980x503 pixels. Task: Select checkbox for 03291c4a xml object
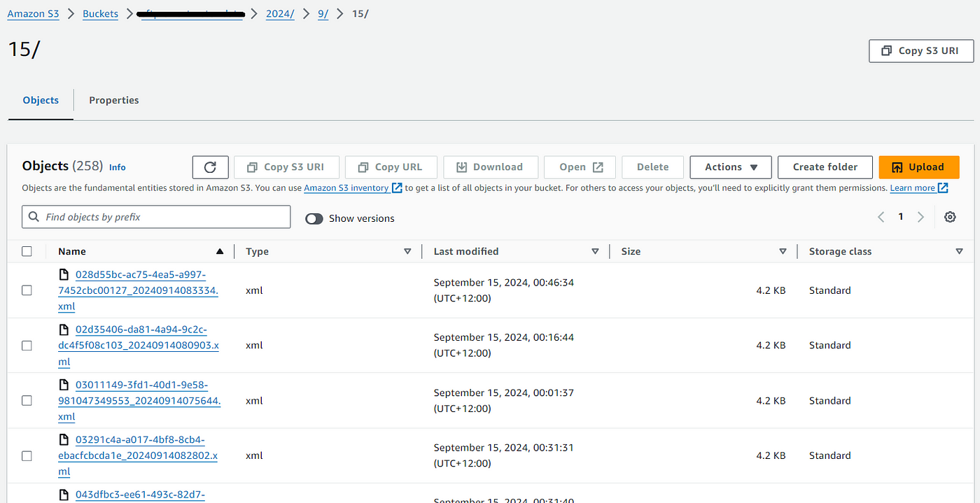(27, 455)
